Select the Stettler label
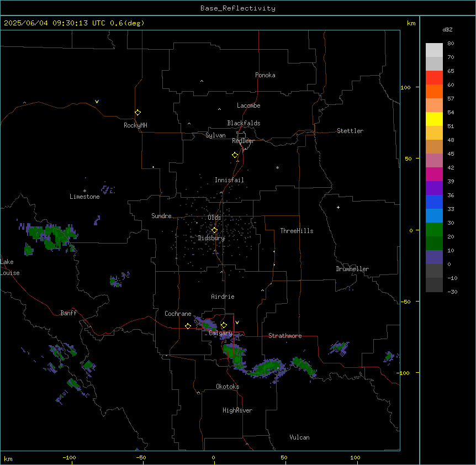 click(350, 131)
